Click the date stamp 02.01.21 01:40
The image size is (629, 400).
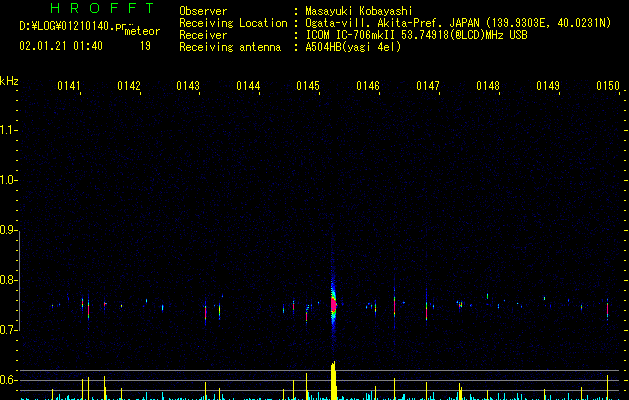click(61, 46)
